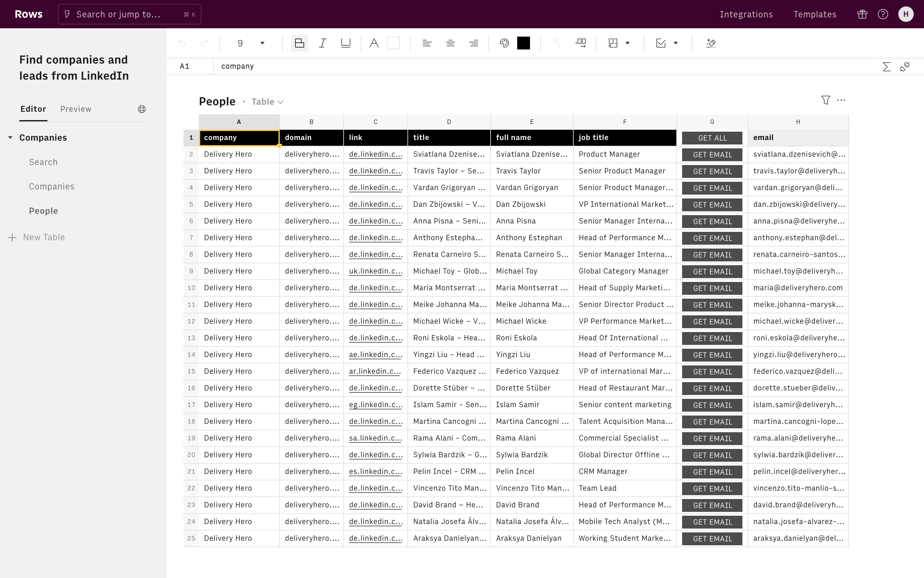
Task: Click the undo arrow icon
Action: click(182, 43)
